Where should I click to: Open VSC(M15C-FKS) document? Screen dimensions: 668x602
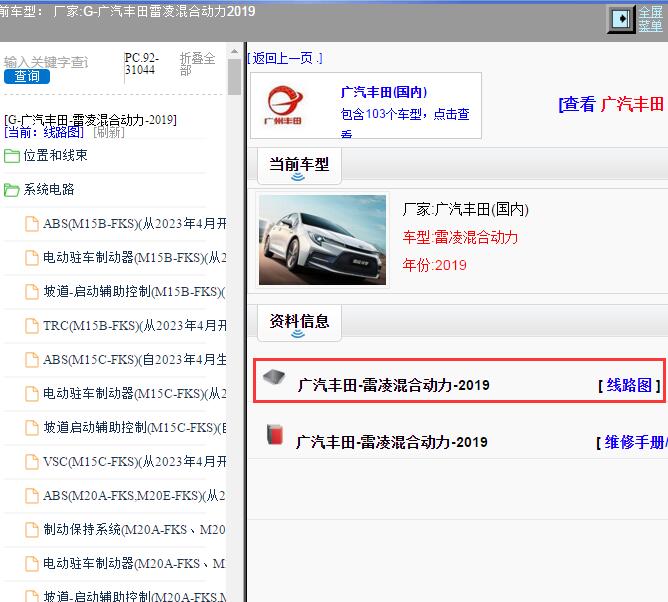[135, 462]
